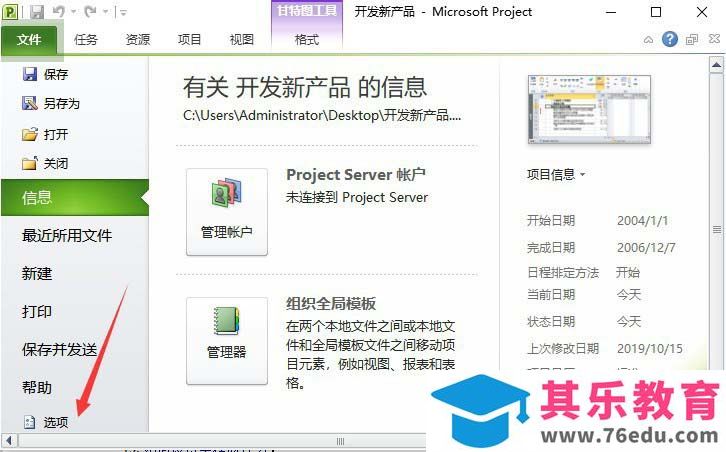Click the 日程排定方法 value 开始

coord(628,272)
